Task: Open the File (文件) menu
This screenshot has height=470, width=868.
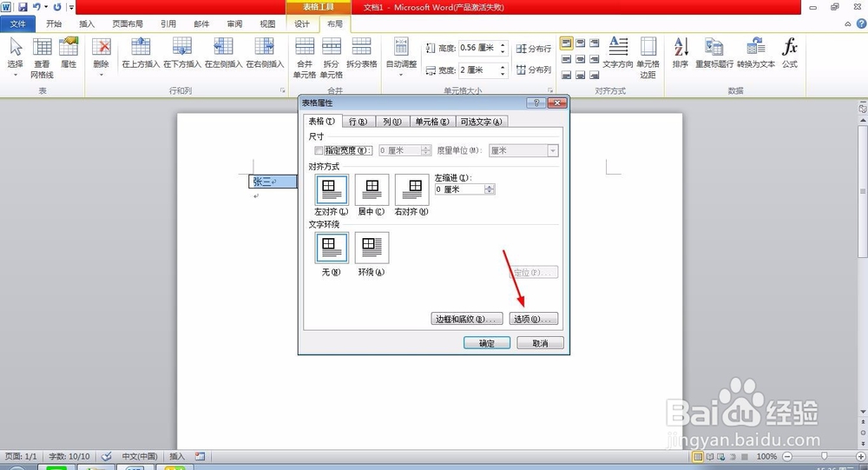Action: (x=17, y=23)
